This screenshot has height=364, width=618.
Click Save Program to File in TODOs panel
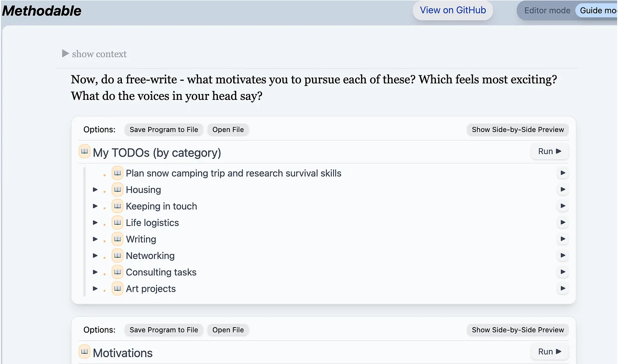(x=164, y=130)
